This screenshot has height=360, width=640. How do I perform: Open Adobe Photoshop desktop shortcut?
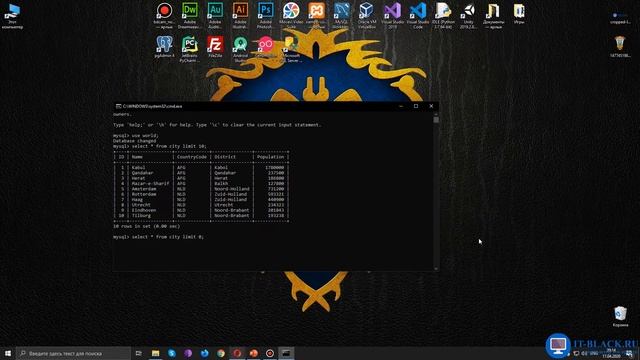(x=266, y=15)
